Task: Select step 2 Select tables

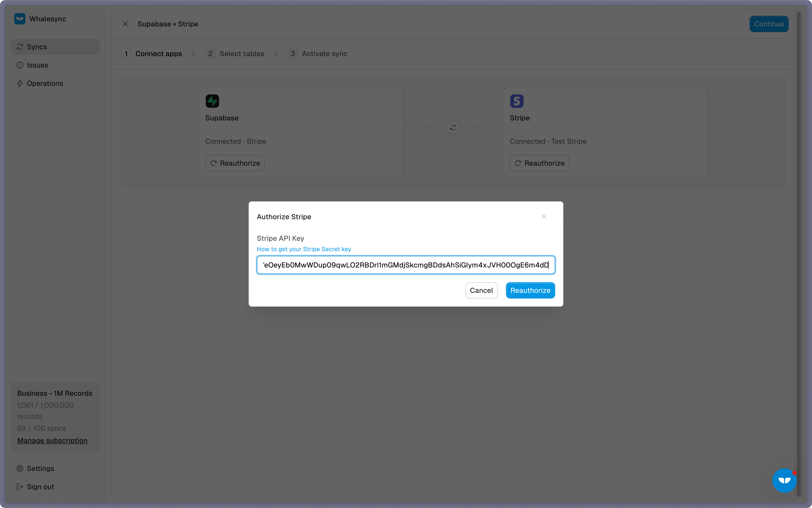Action: [x=235, y=54]
